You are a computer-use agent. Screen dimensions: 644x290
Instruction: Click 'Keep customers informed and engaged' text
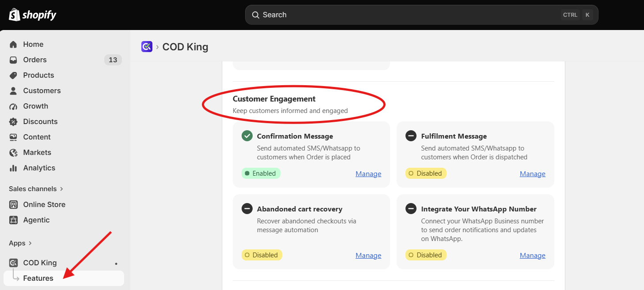[290, 111]
